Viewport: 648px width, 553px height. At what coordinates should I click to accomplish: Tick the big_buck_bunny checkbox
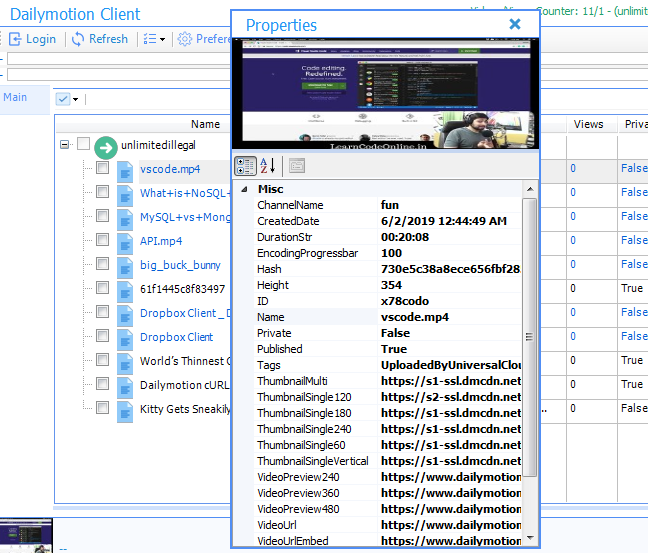[x=102, y=264]
